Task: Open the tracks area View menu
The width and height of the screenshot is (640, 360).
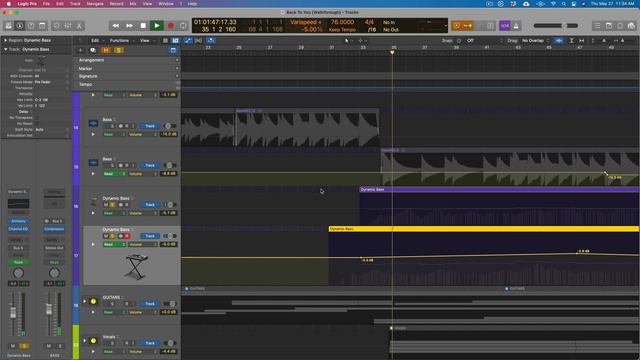Action: click(146, 40)
